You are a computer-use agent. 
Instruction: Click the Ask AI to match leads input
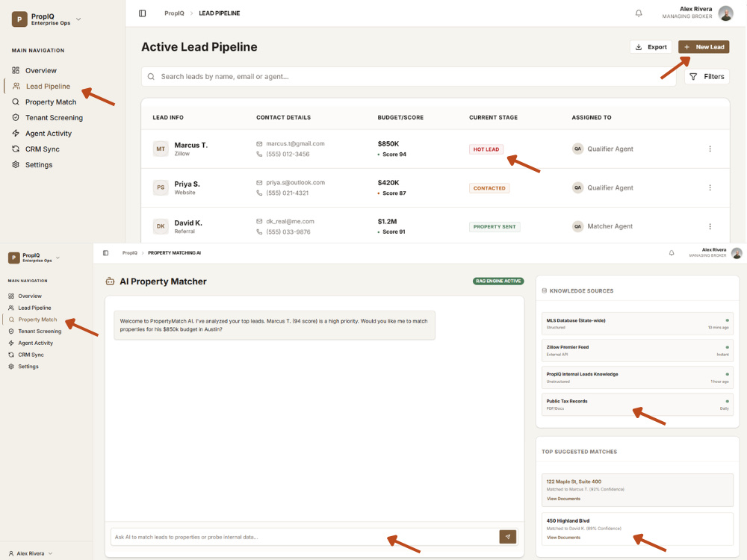pyautogui.click(x=305, y=537)
